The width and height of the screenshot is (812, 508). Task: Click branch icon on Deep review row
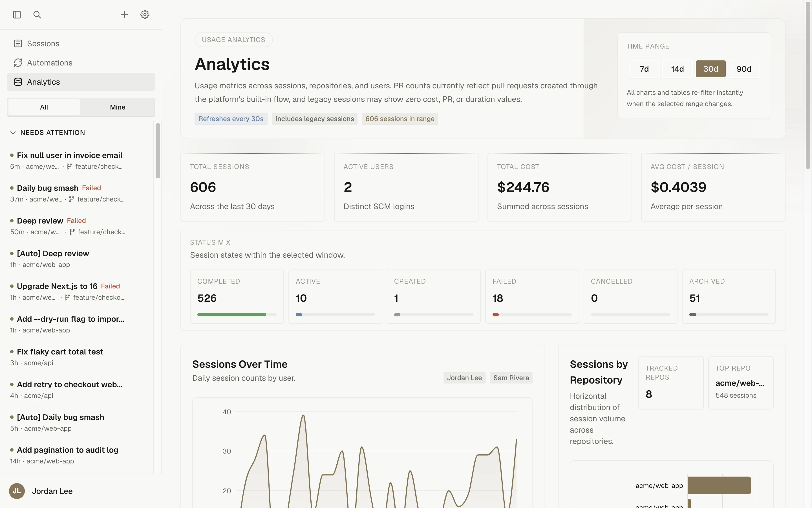[72, 232]
